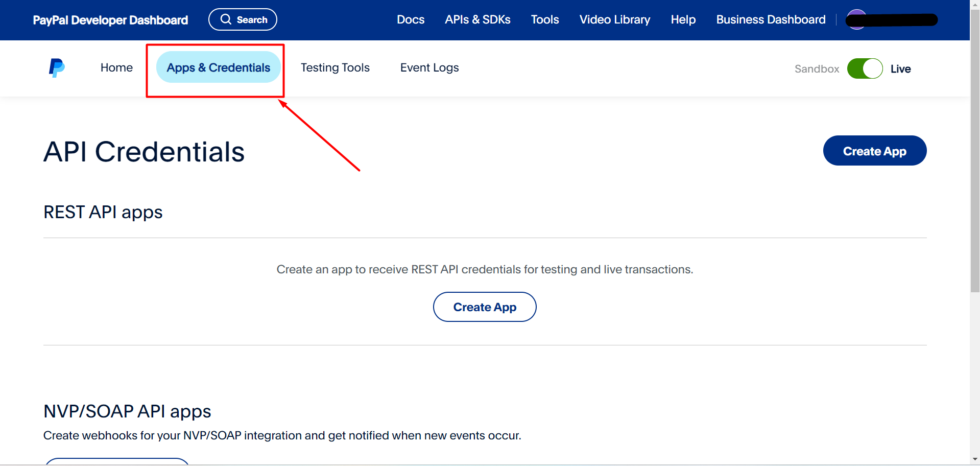Open the Help menu

(x=683, y=19)
